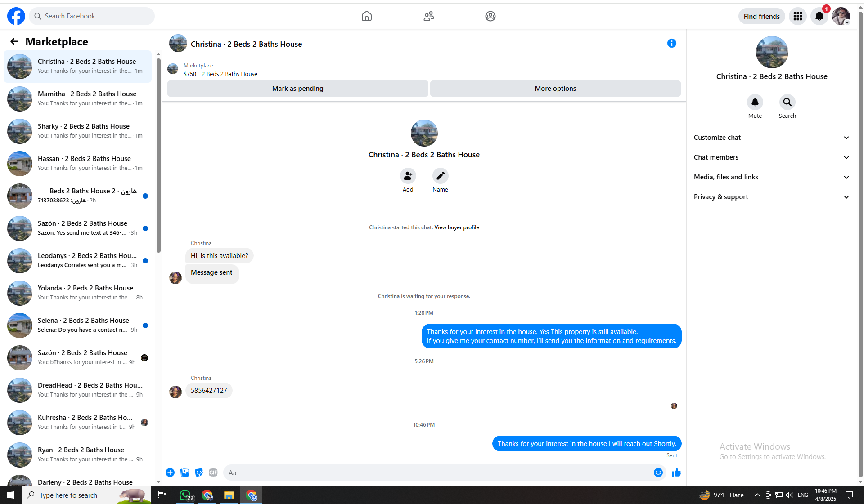
Task: Expand Customize chat section
Action: coord(771,138)
